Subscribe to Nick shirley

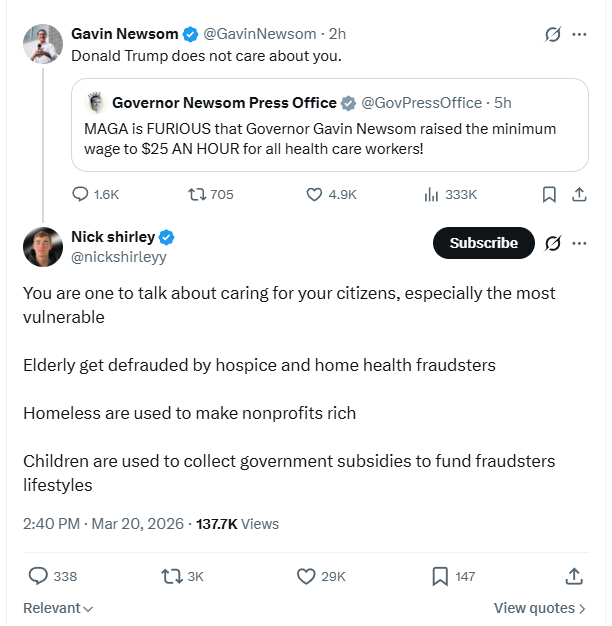pos(483,243)
